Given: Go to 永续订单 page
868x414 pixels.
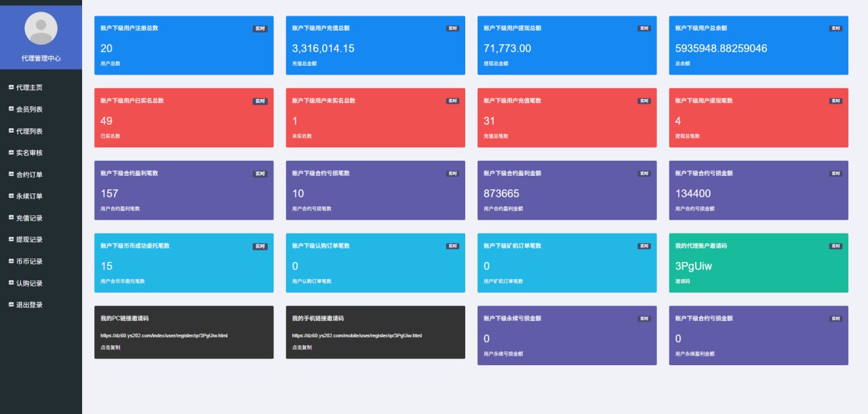Looking at the screenshot, I should pos(29,196).
